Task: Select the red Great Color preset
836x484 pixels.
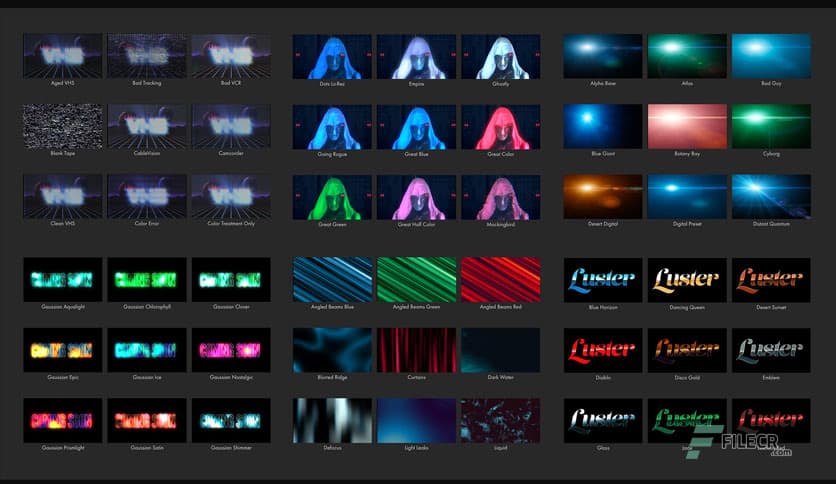Action: click(x=501, y=127)
